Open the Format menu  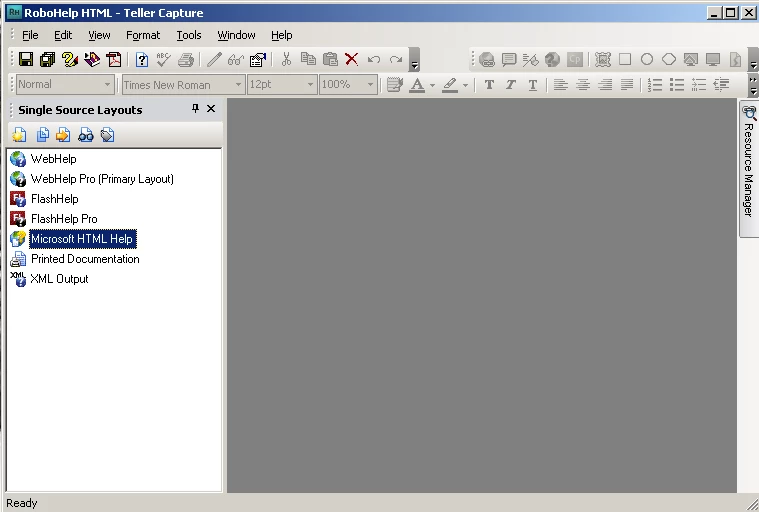(143, 35)
